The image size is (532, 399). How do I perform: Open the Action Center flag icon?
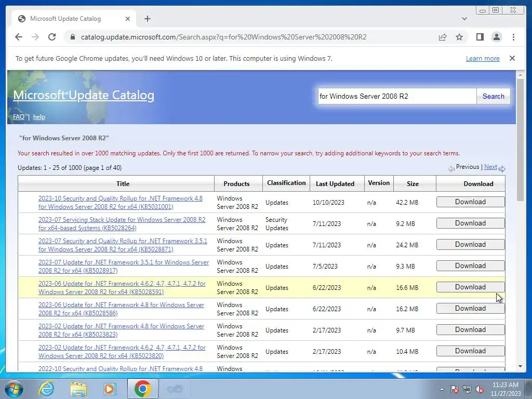pyautogui.click(x=454, y=389)
